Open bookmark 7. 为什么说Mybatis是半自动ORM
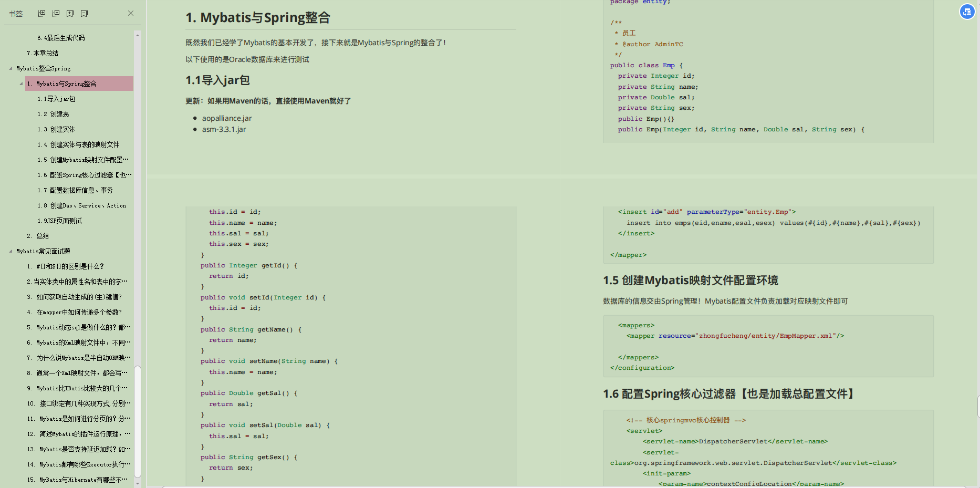This screenshot has height=488, width=980. pyautogui.click(x=79, y=358)
